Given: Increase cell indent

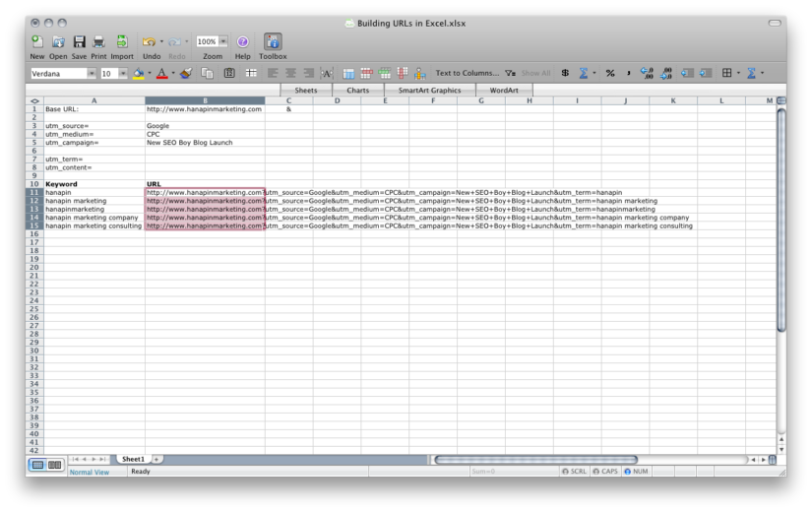Looking at the screenshot, I should pyautogui.click(x=706, y=74).
